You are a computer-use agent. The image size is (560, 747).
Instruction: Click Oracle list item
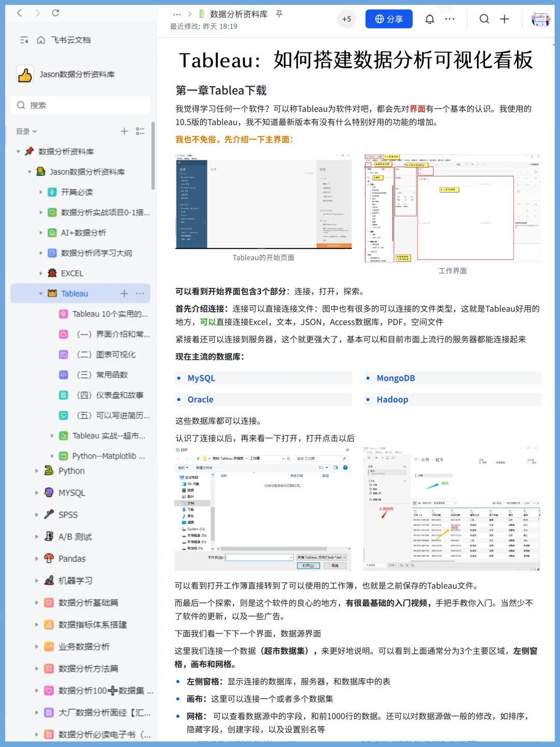[x=200, y=399]
